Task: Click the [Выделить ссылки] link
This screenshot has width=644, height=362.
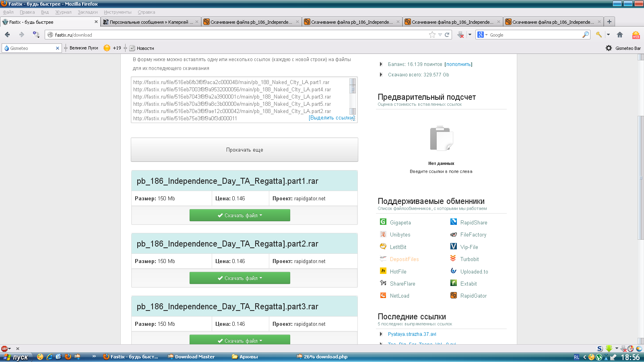Action: pos(331,117)
